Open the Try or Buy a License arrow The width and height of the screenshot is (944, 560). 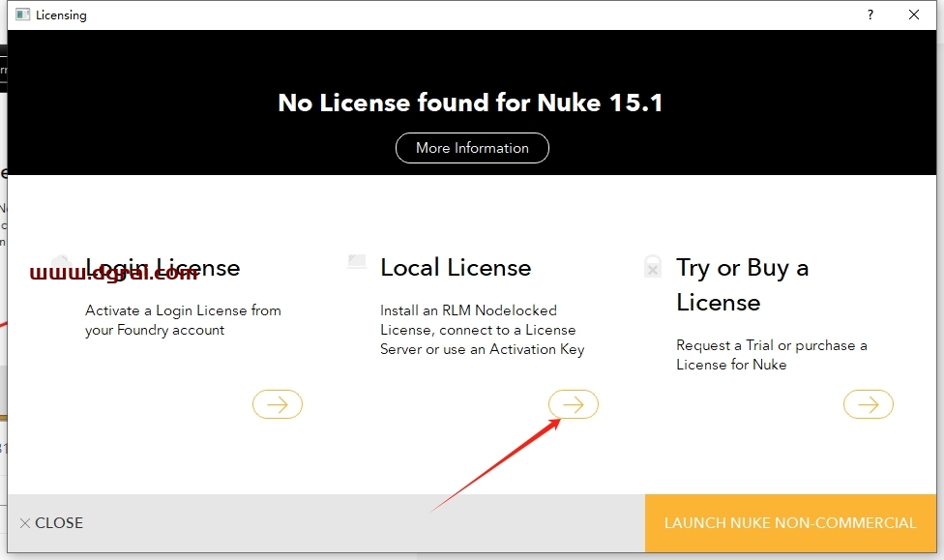click(x=869, y=404)
